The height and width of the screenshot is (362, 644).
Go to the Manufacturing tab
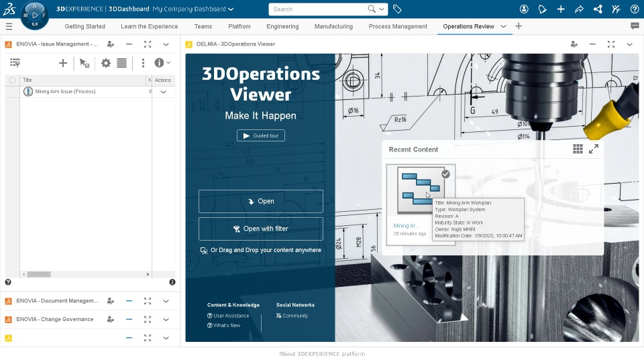[333, 26]
